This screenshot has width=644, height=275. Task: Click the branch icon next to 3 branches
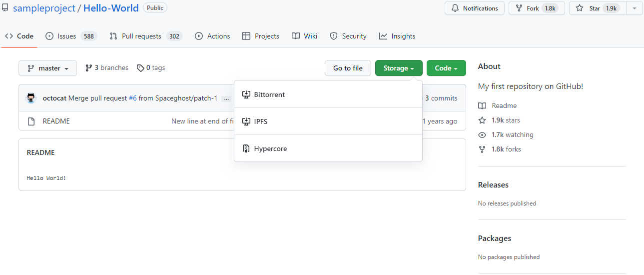89,67
